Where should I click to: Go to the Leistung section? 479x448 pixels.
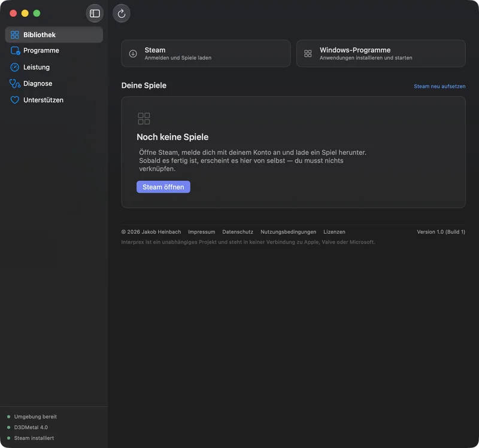(54, 67)
